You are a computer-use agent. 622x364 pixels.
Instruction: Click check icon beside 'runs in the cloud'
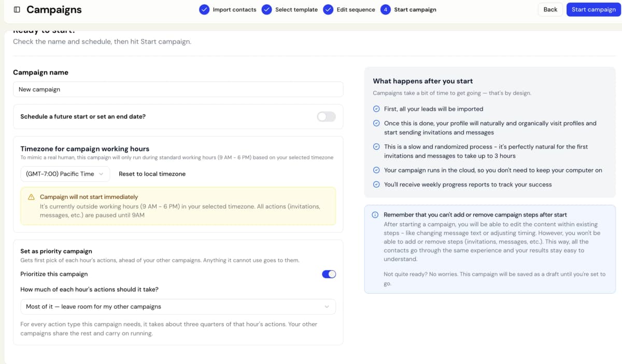(376, 170)
